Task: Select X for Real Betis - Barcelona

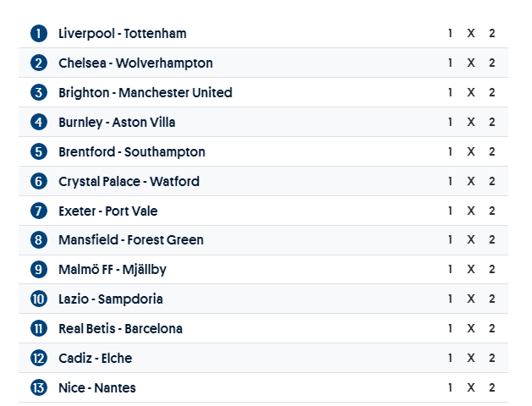Action: pyautogui.click(x=471, y=329)
